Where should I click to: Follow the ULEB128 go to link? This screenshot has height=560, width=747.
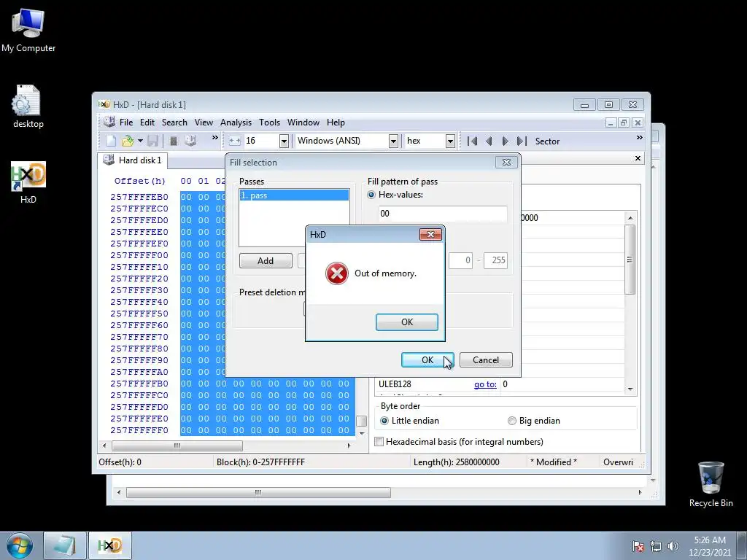tap(485, 384)
